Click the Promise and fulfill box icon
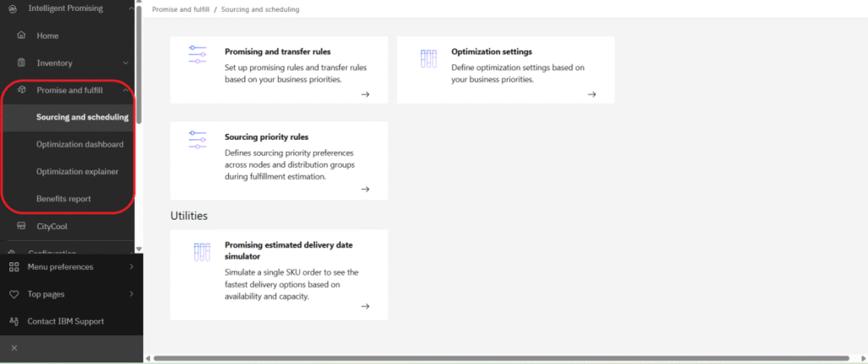The width and height of the screenshot is (868, 364). pos(21,90)
